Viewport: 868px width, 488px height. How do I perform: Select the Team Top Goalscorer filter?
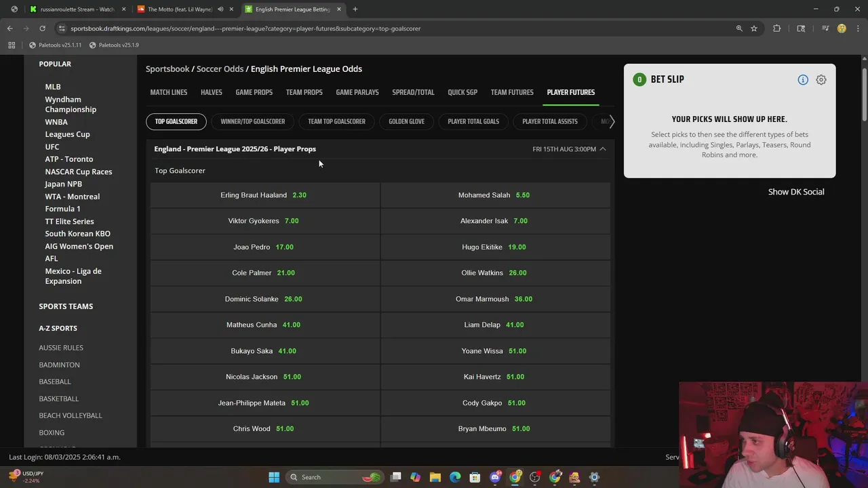point(337,121)
